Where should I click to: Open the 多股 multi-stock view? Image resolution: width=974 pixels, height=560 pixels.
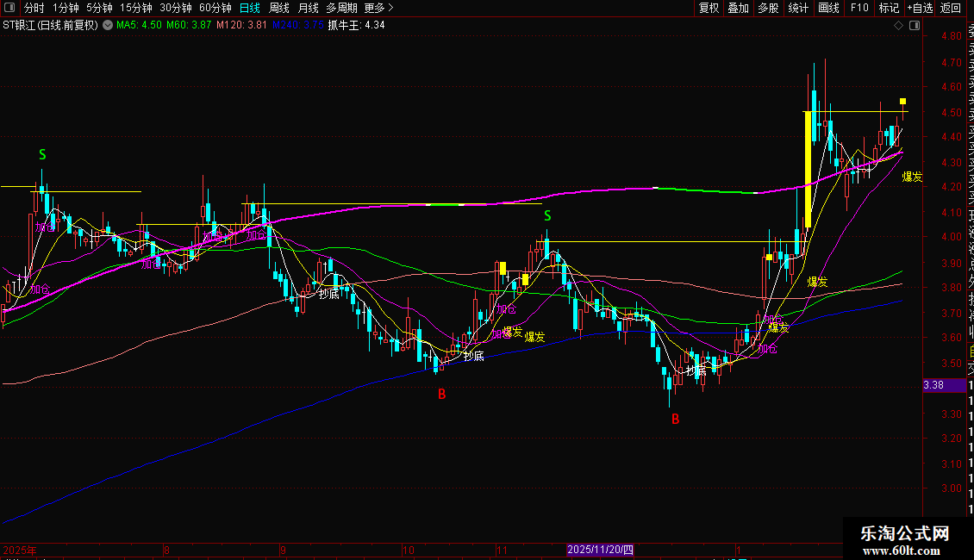point(768,8)
